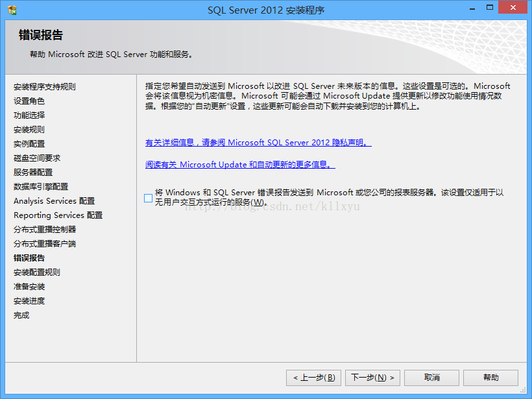This screenshot has width=532, height=399.
Task: Select the Reporting Services 配置 step
Action: point(58,215)
